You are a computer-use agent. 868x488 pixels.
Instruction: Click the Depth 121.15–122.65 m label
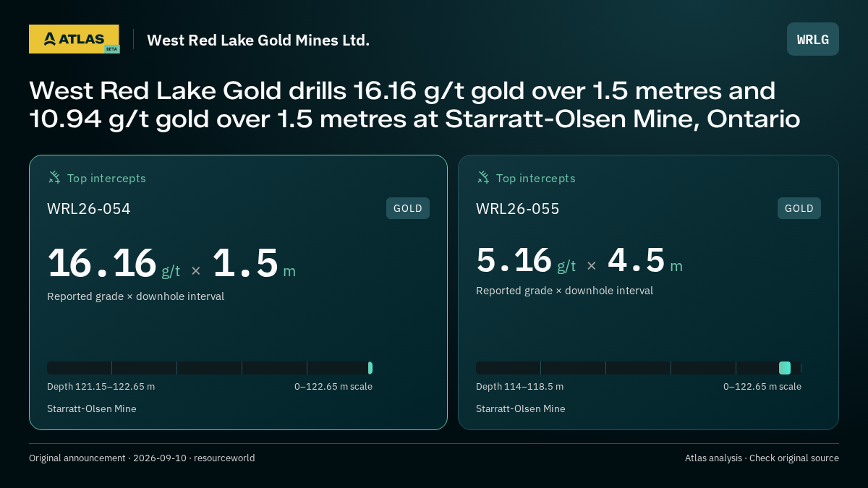tap(101, 387)
